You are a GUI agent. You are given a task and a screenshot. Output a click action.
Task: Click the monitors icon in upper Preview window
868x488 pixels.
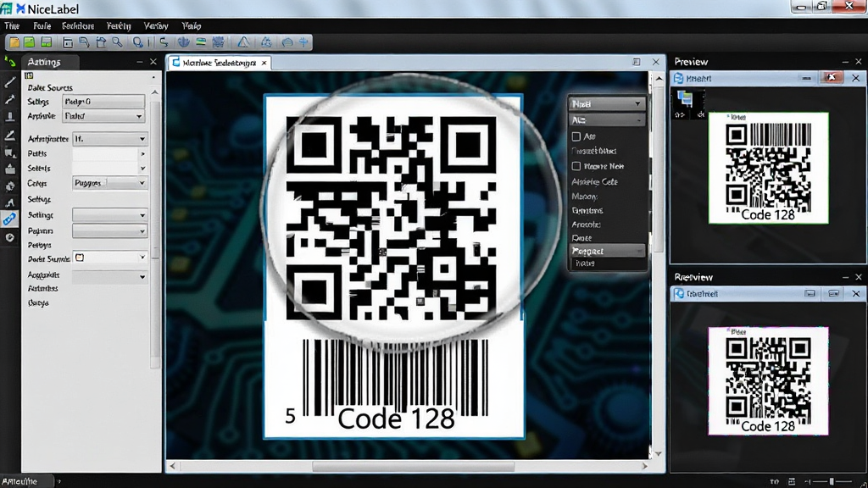(685, 100)
